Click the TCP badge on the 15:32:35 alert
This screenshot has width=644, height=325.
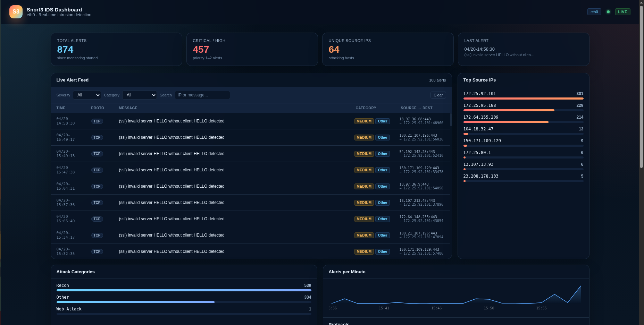pos(97,251)
